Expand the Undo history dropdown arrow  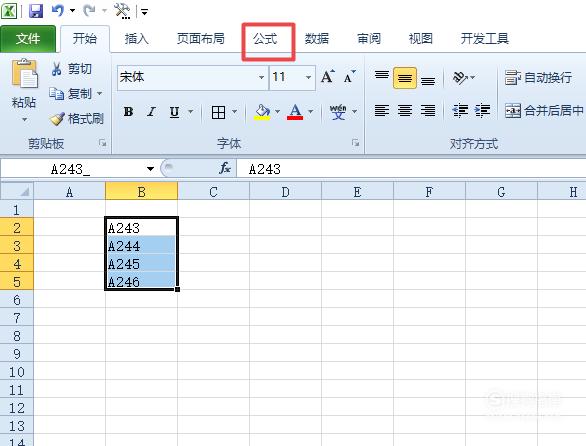pos(73,11)
